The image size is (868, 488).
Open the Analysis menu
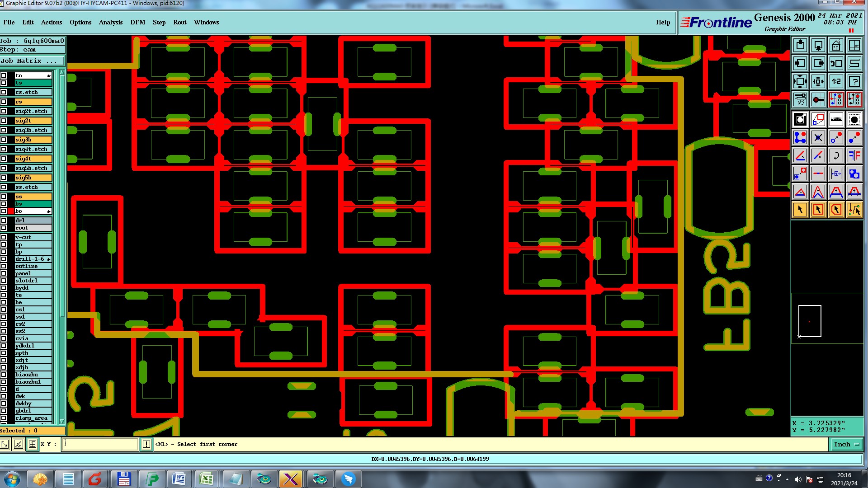click(110, 22)
